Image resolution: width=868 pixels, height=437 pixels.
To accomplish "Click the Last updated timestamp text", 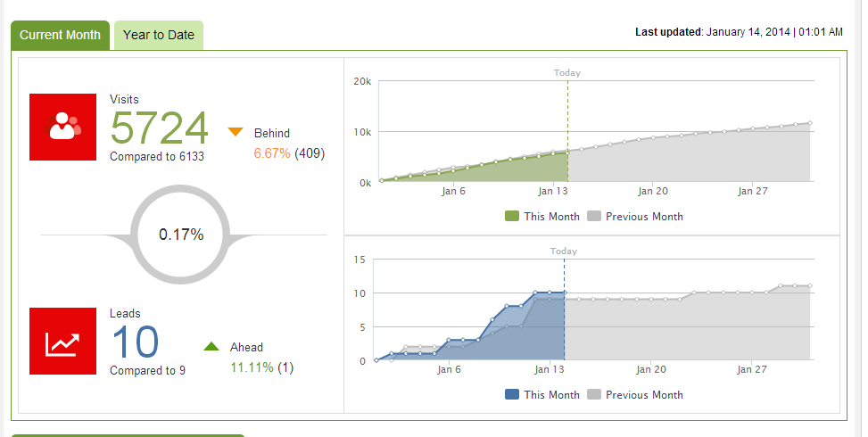I will [x=739, y=32].
